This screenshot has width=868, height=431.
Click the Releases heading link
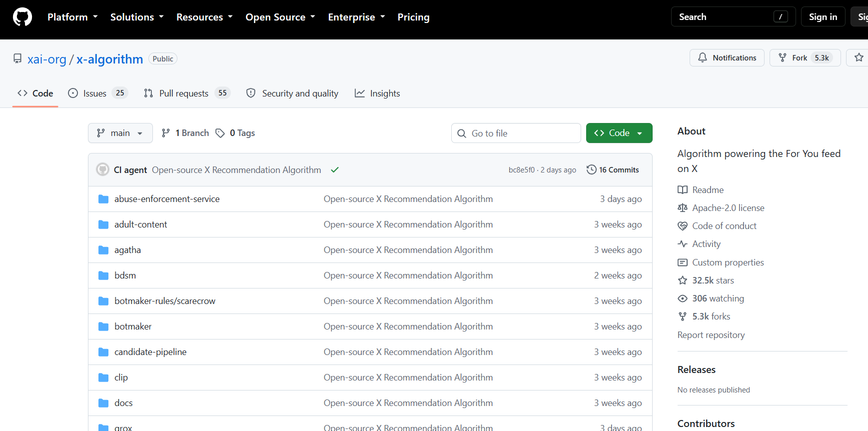pos(697,370)
